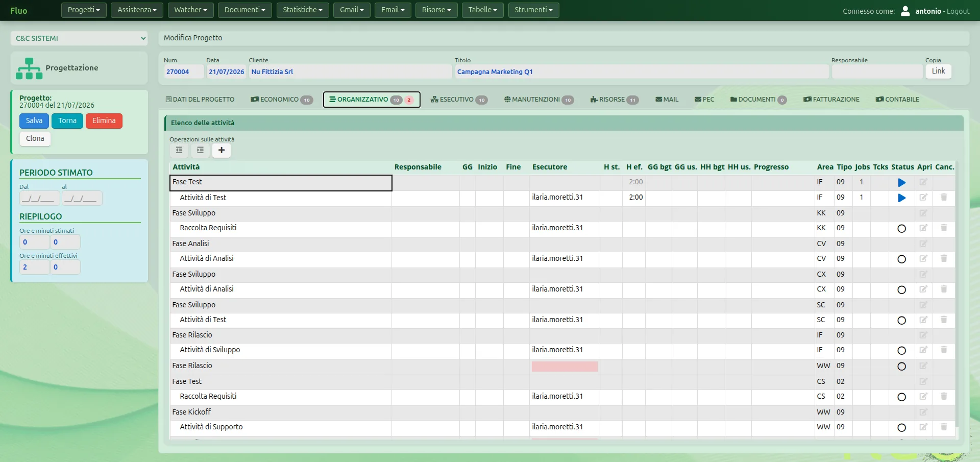This screenshot has height=462, width=980.
Task: Click the Clona button
Action: 35,139
